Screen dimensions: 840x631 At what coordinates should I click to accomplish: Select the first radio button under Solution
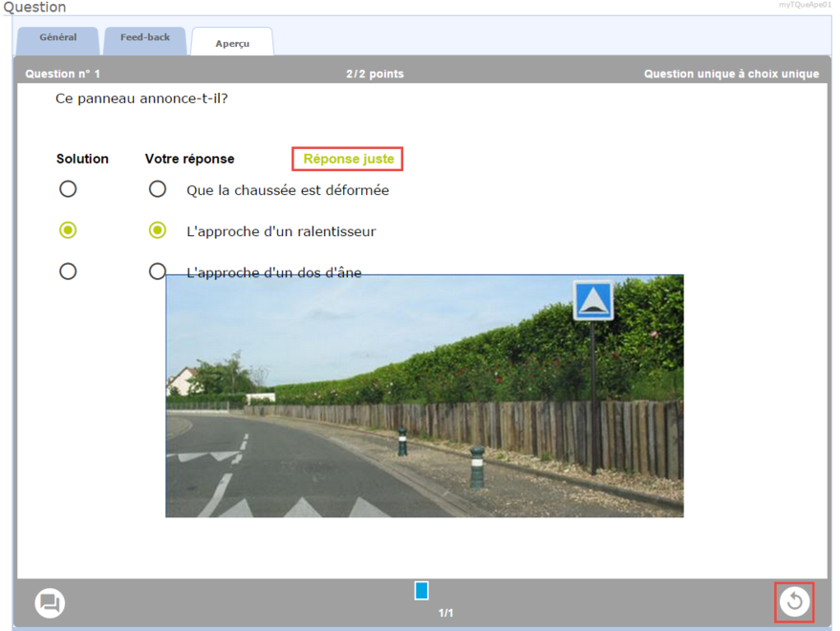pos(68,189)
